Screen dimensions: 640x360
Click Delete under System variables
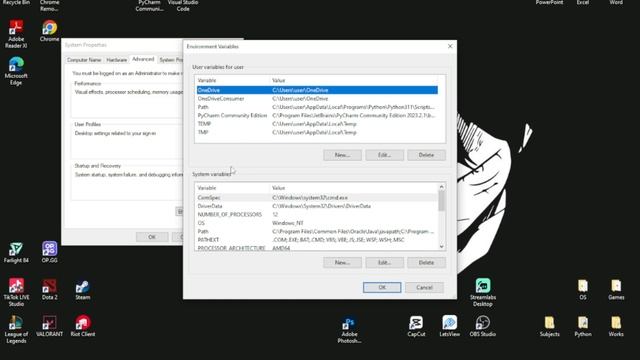(426, 262)
